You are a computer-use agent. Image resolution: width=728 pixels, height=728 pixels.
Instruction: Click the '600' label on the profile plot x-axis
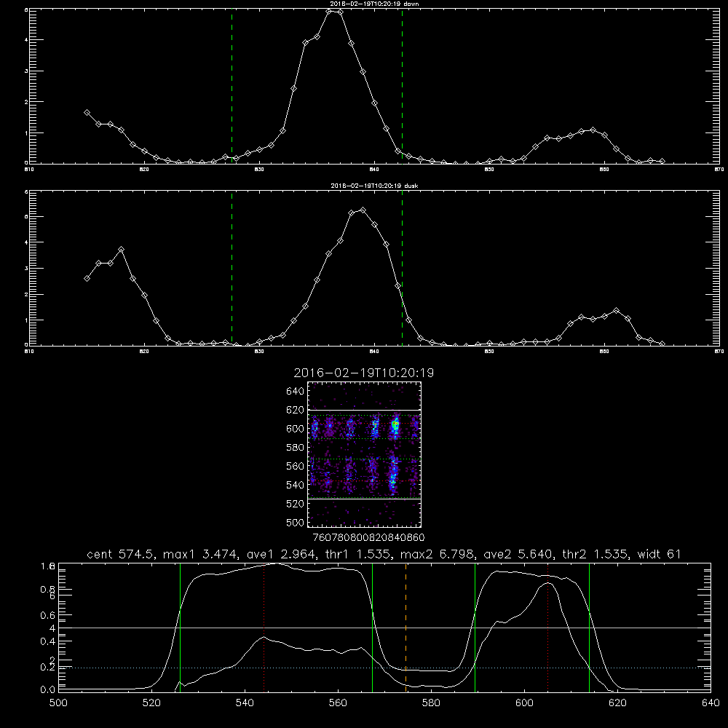pos(524,703)
